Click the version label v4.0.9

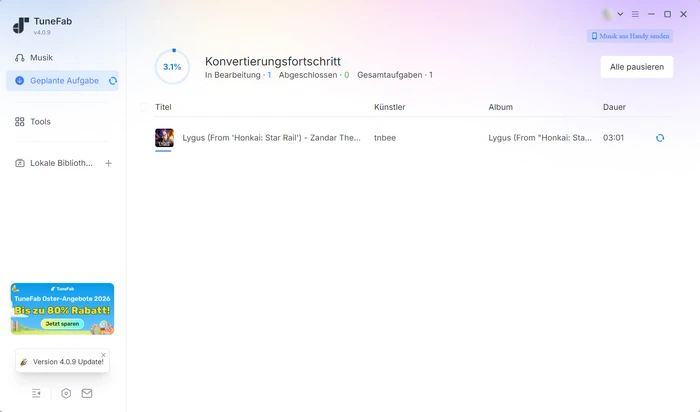42,33
